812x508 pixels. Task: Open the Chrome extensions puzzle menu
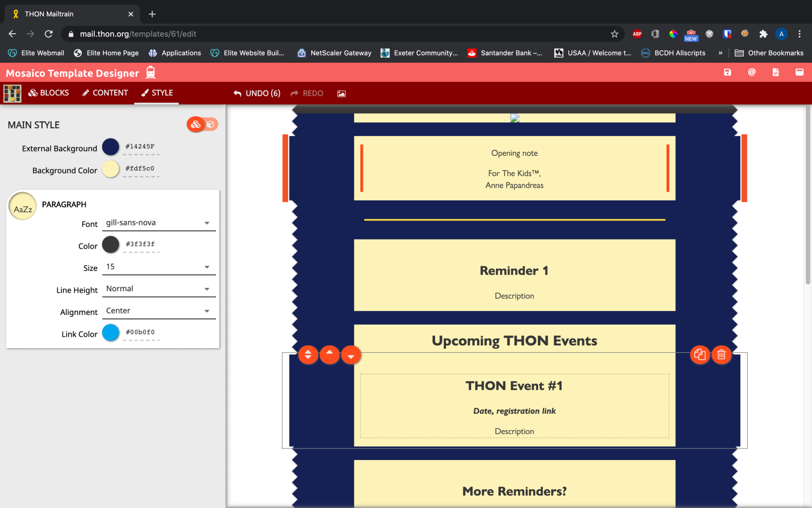pyautogui.click(x=763, y=34)
